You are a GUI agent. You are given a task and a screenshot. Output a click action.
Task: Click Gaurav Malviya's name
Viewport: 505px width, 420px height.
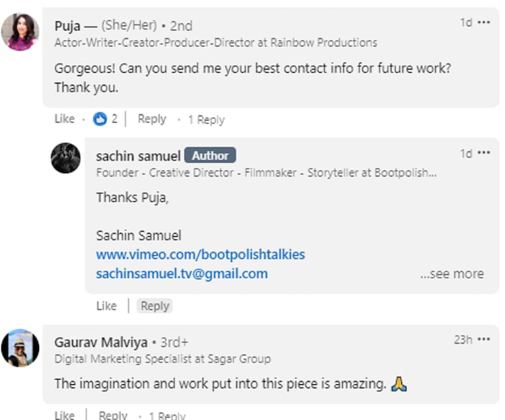click(x=101, y=342)
